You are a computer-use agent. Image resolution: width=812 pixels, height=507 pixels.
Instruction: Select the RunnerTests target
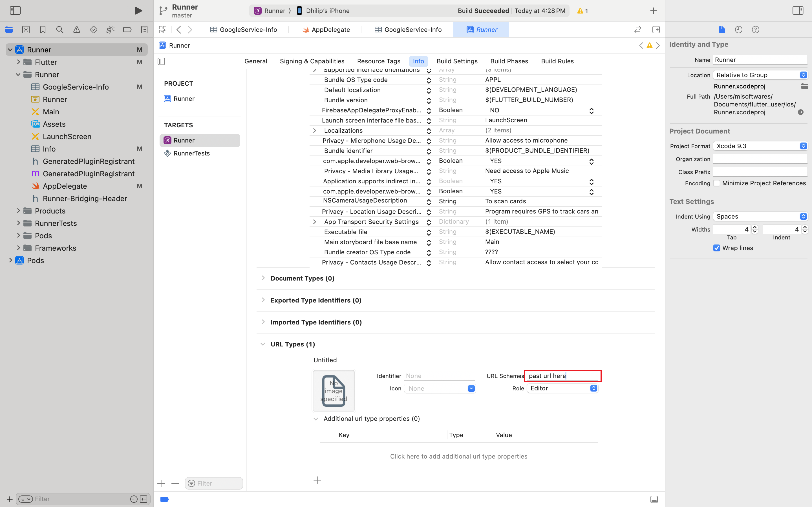(x=191, y=153)
